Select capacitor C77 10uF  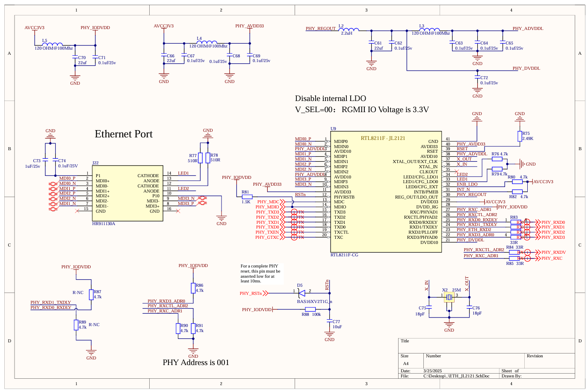[329, 321]
